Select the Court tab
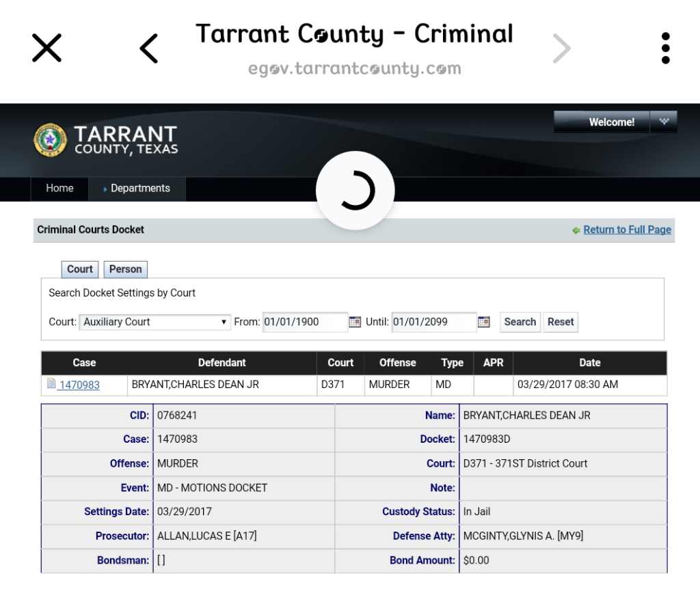 [80, 269]
